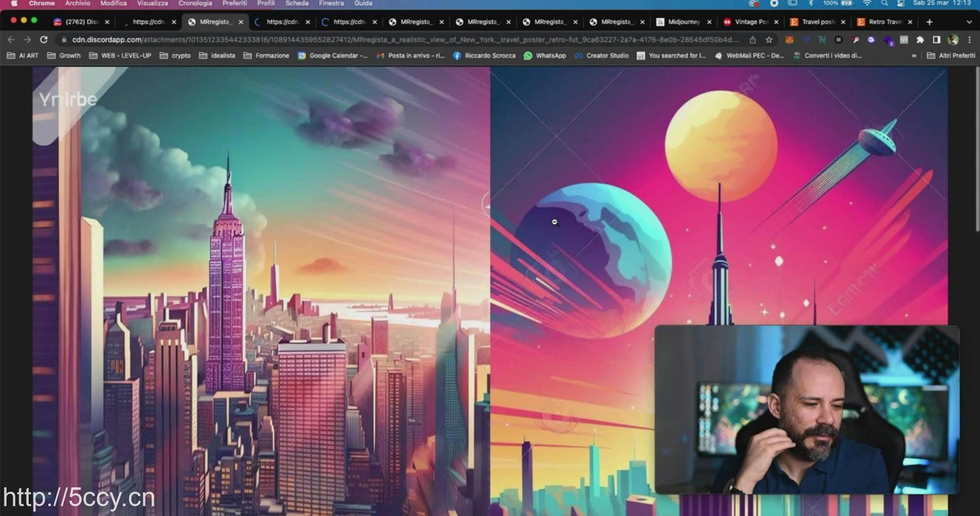Open the Formazione bookmark folder
The height and width of the screenshot is (516, 980).
point(266,56)
